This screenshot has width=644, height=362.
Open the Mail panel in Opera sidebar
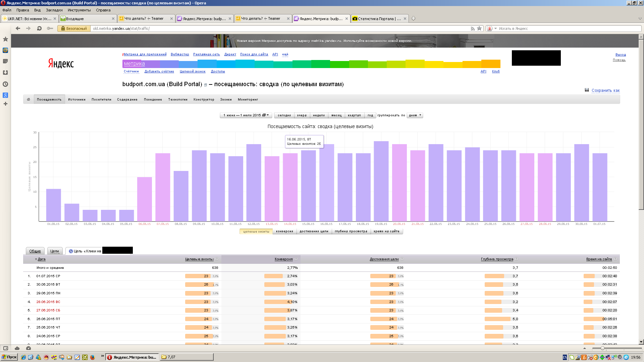pyautogui.click(x=5, y=50)
